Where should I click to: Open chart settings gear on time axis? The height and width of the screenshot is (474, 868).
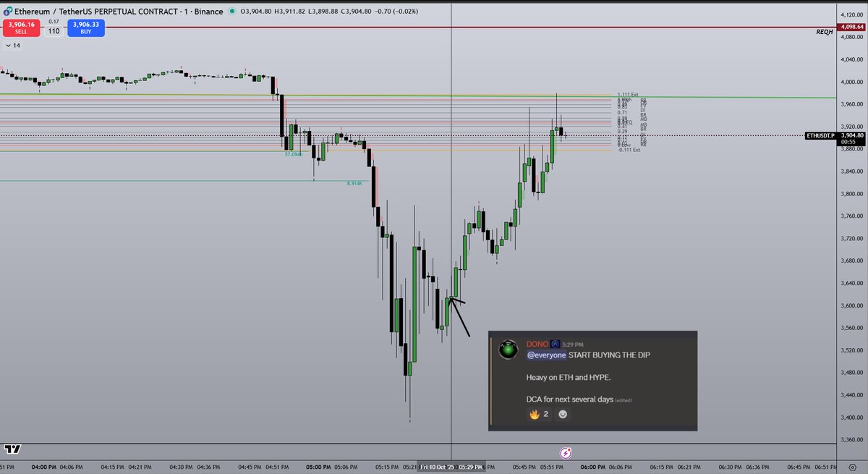pos(851,467)
